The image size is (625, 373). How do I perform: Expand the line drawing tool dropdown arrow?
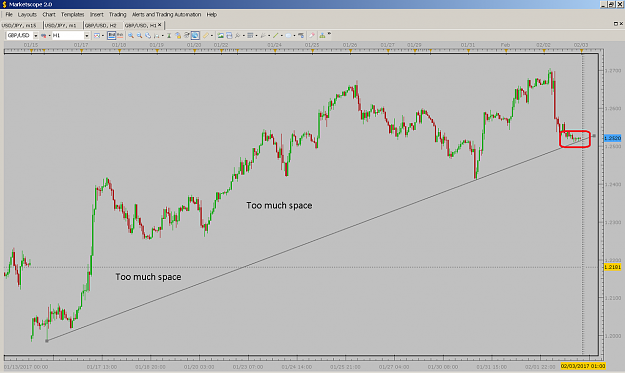tap(281, 35)
